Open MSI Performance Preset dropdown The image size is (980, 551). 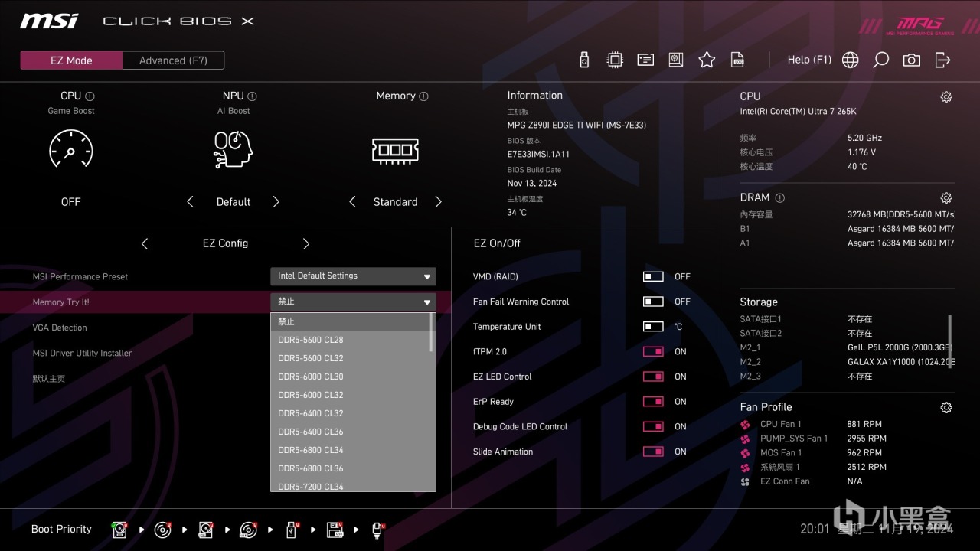pyautogui.click(x=353, y=276)
